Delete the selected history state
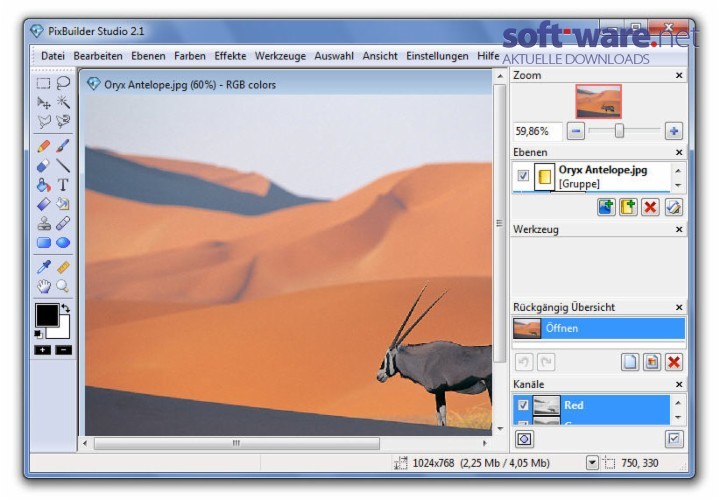Viewport: 720px width, 500px height. (674, 362)
